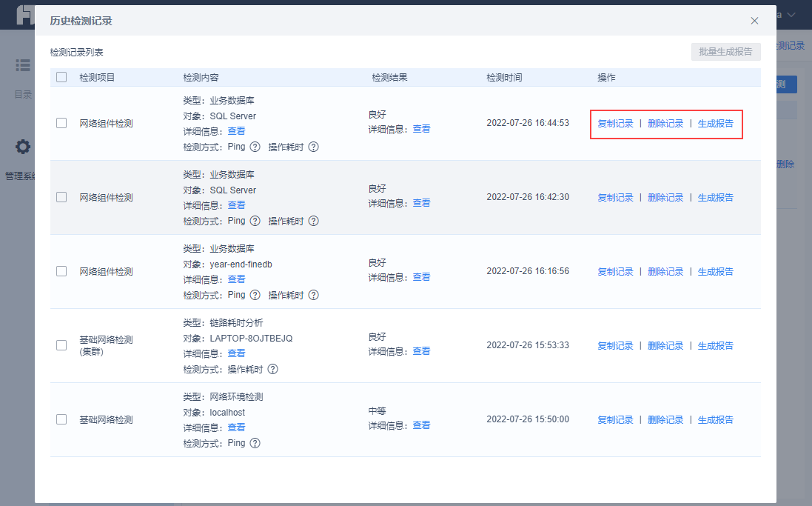
Task: Open Ping help icon in 16:44:53 row
Action: point(255,147)
